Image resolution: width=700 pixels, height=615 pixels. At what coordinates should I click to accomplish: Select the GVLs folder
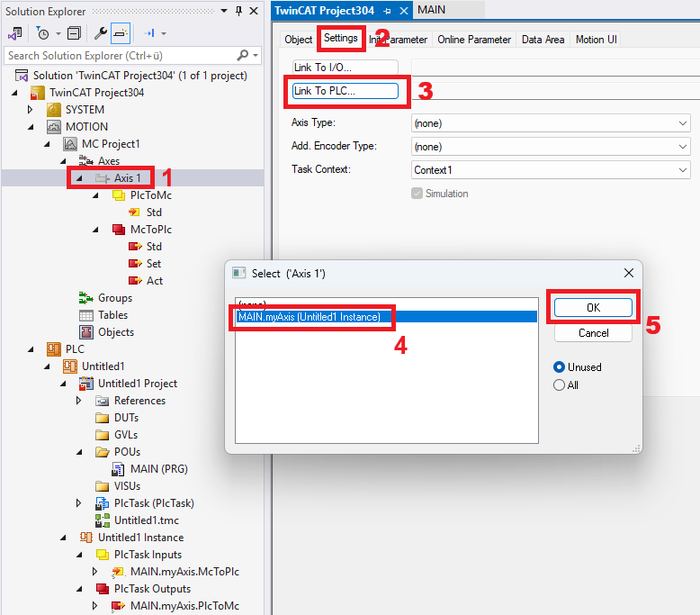tap(126, 435)
